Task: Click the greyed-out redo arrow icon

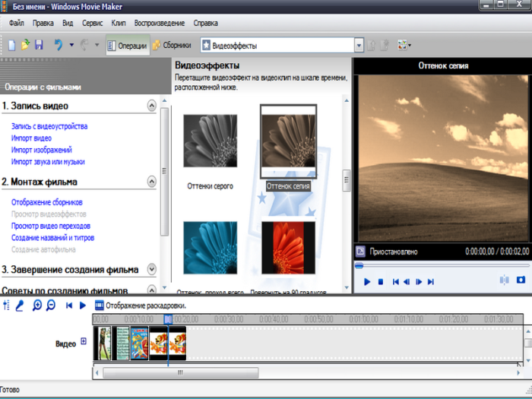Action: (x=84, y=45)
